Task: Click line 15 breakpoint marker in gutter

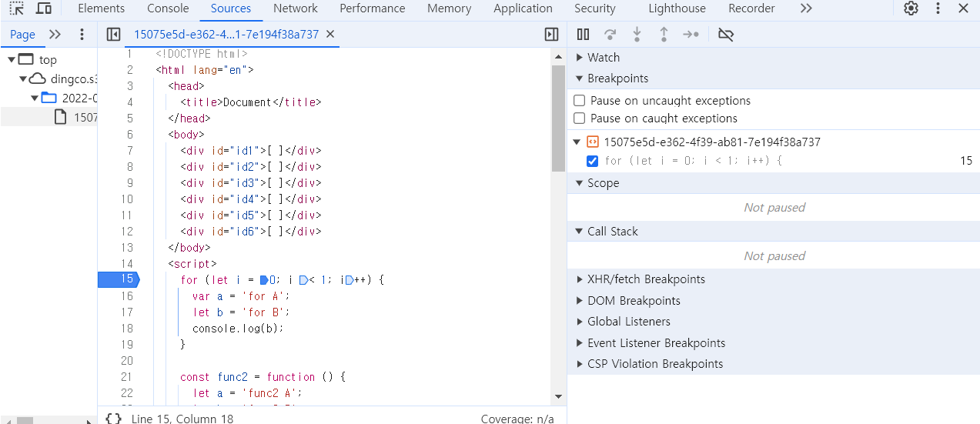Action: point(118,279)
